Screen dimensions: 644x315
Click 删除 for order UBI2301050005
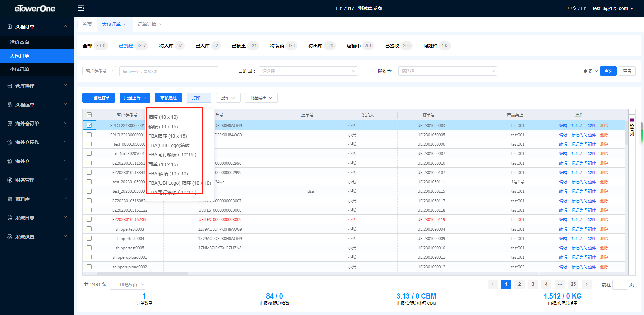point(604,135)
